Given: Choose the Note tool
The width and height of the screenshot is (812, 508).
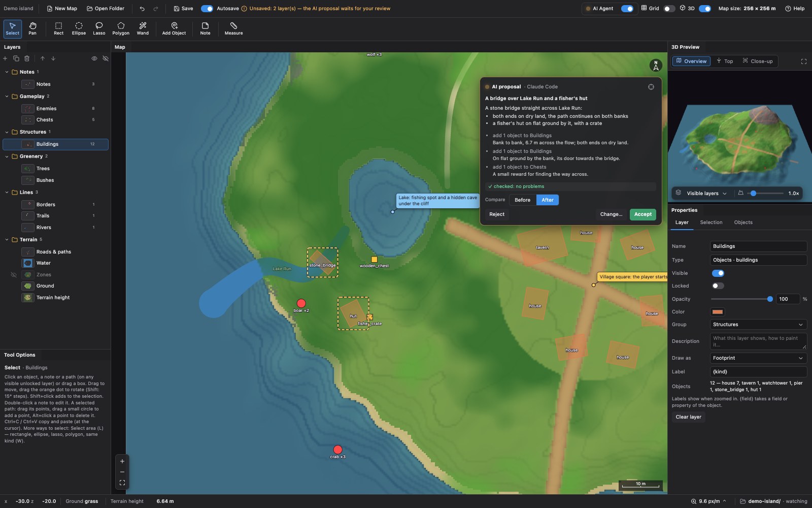Looking at the screenshot, I should (205, 29).
